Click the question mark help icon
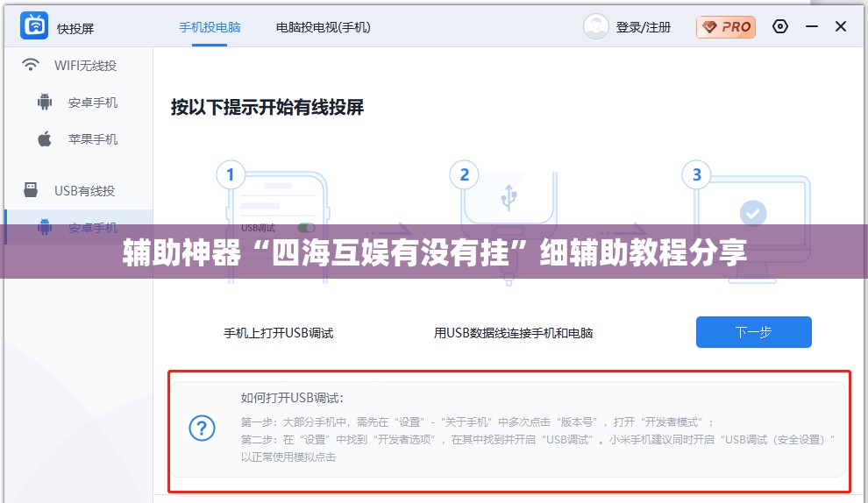Viewport: 868px width, 503px height. (202, 428)
